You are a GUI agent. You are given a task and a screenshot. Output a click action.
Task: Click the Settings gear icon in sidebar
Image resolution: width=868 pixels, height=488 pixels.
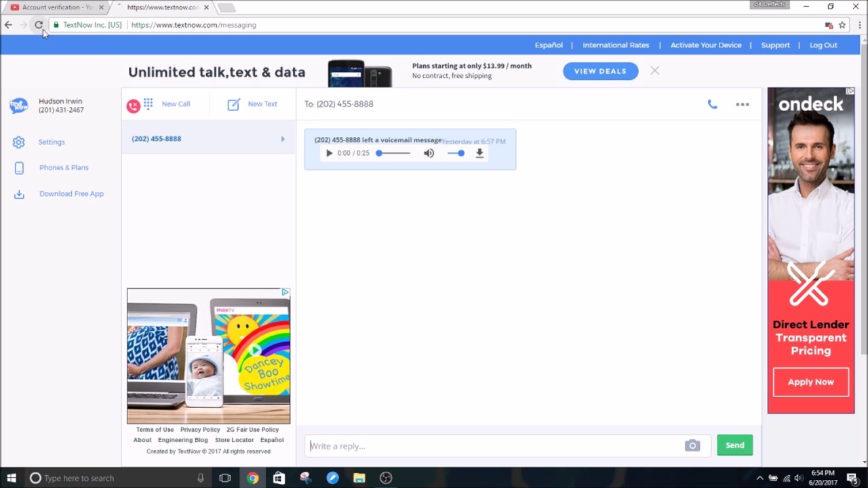[18, 142]
